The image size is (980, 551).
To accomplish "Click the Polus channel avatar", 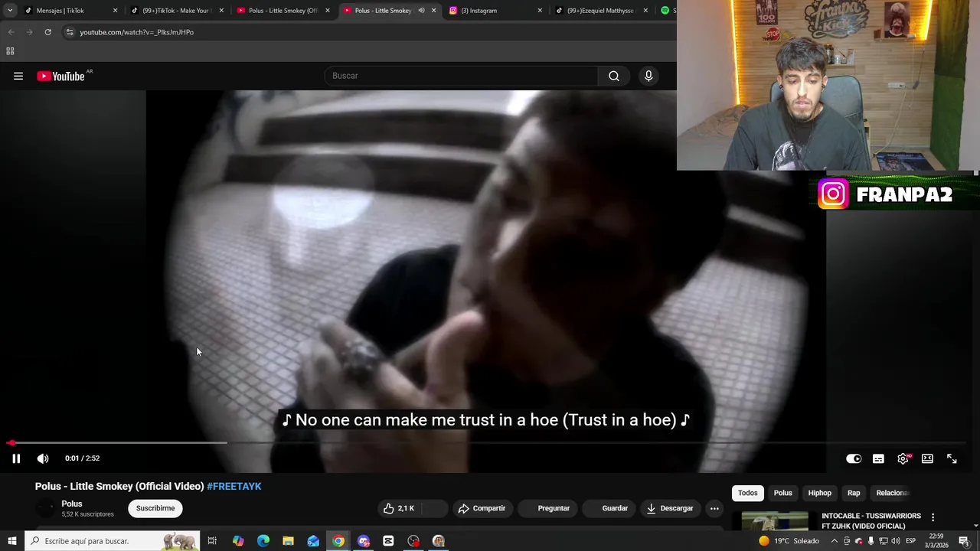I will (x=46, y=508).
